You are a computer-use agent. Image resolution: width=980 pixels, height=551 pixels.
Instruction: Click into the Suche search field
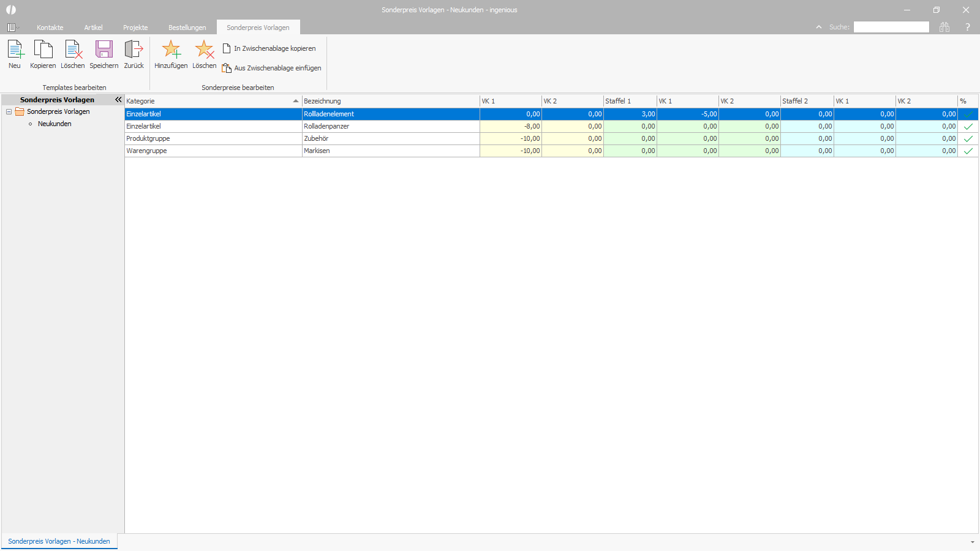point(891,27)
